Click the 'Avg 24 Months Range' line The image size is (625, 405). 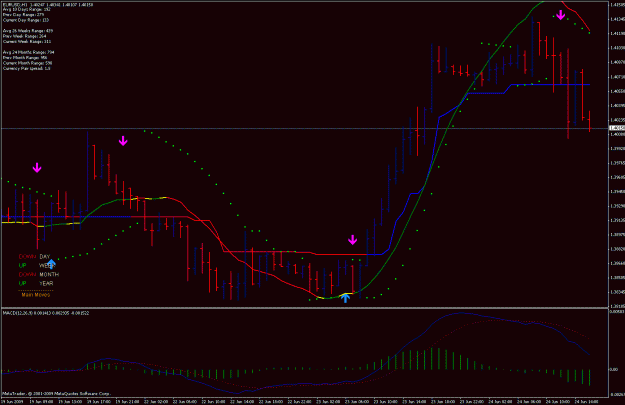coord(29,52)
